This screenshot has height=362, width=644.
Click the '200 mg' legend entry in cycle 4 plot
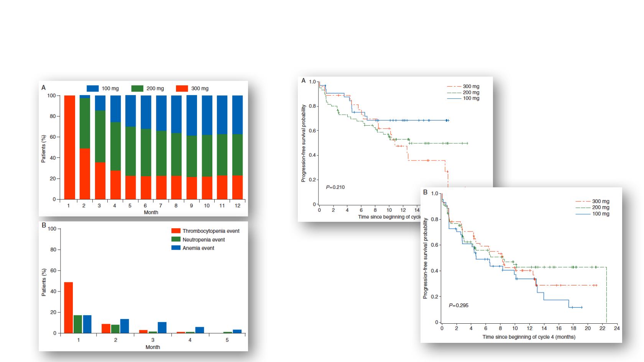[592, 208]
